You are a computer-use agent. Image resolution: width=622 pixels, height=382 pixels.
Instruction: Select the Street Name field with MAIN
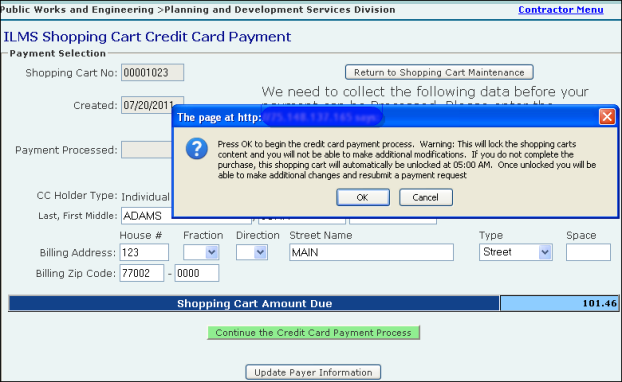371,252
